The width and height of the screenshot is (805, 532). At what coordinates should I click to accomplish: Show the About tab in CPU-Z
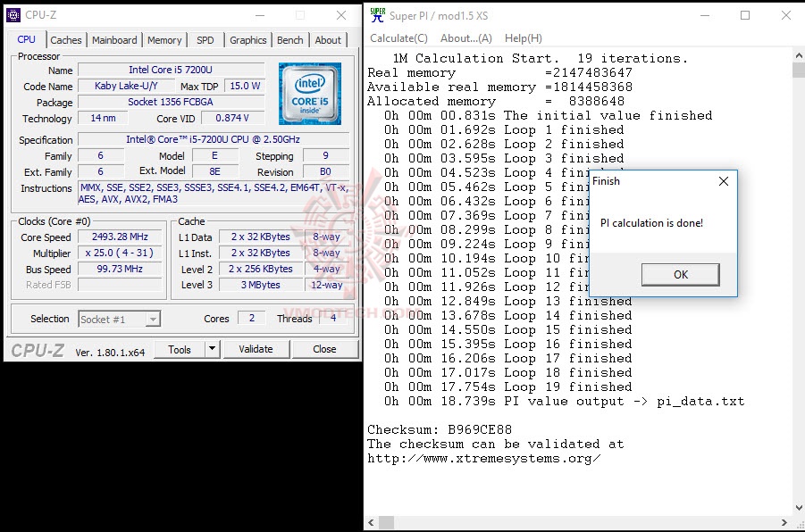tap(328, 40)
